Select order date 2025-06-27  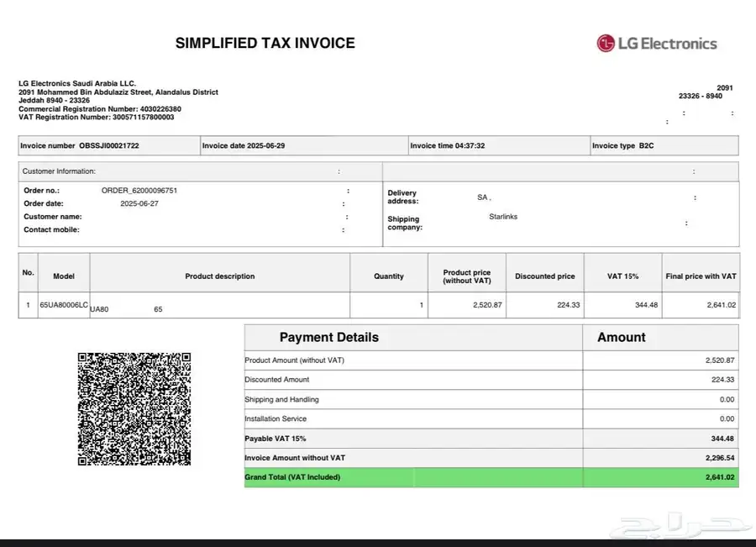coord(139,203)
